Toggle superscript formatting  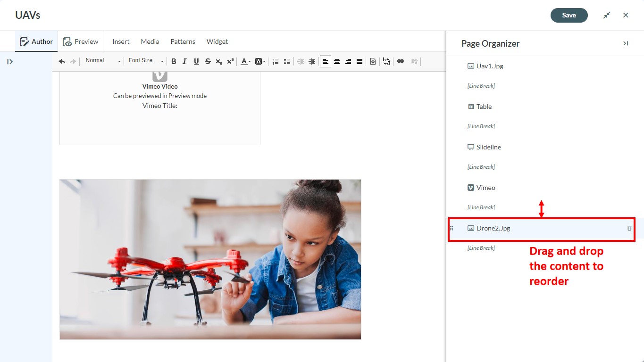230,61
